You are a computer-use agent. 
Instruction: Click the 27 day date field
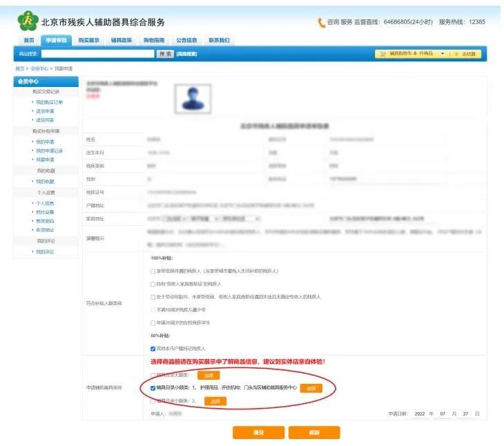(x=465, y=414)
